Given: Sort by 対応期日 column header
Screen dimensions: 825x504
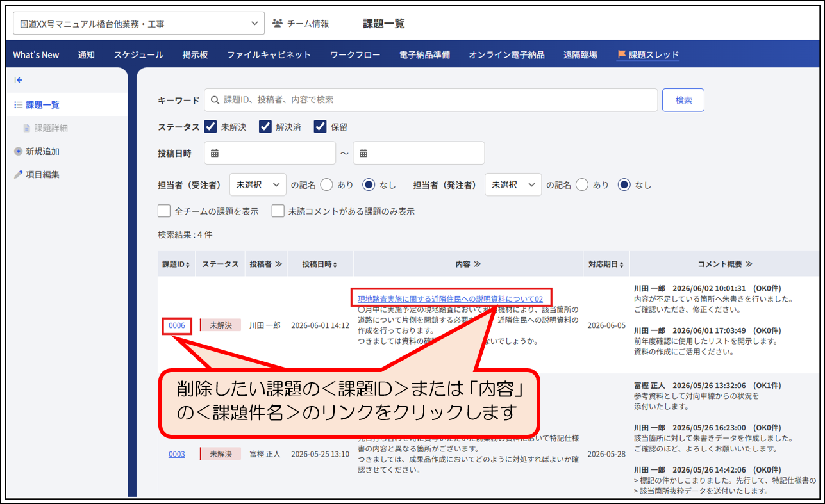Looking at the screenshot, I should click(606, 264).
